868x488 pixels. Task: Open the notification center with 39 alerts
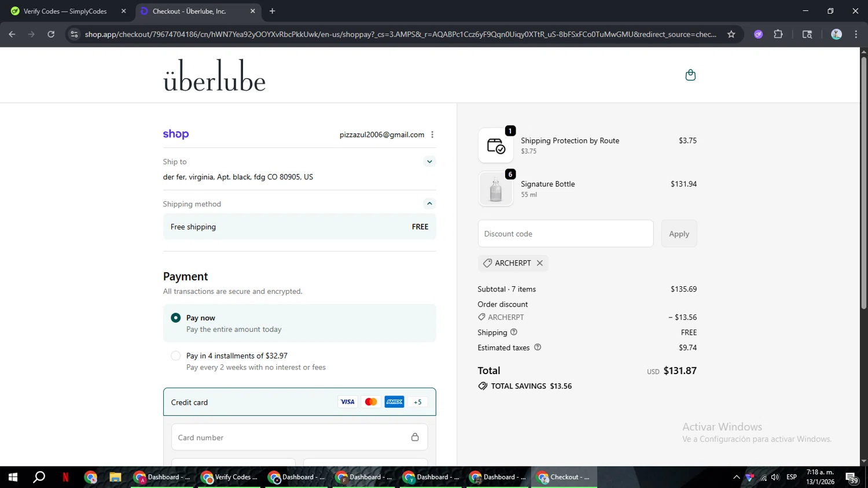click(852, 478)
